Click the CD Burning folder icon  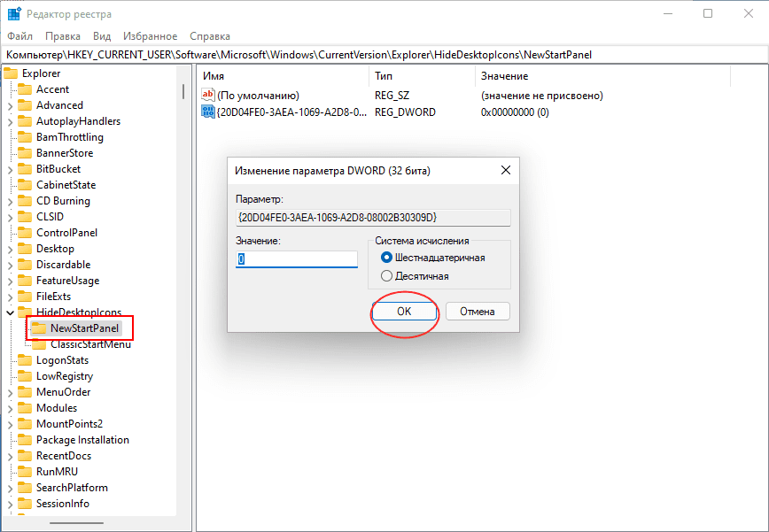(x=25, y=201)
